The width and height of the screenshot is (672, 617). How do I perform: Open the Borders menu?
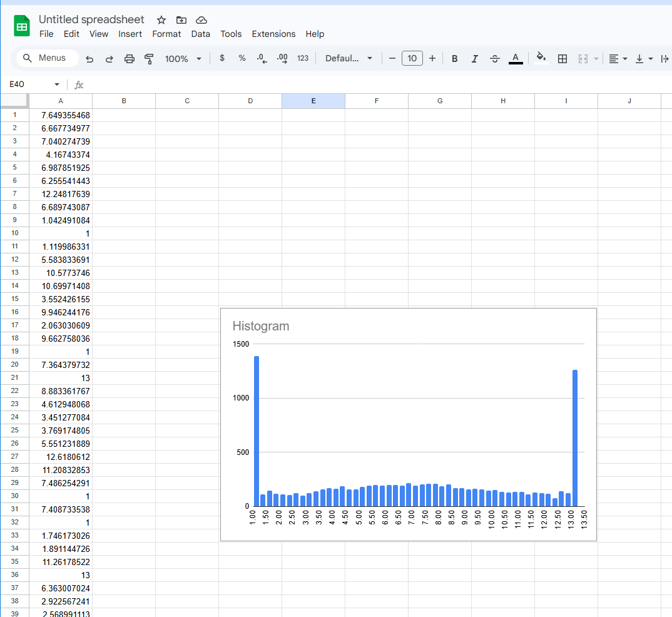pos(562,58)
